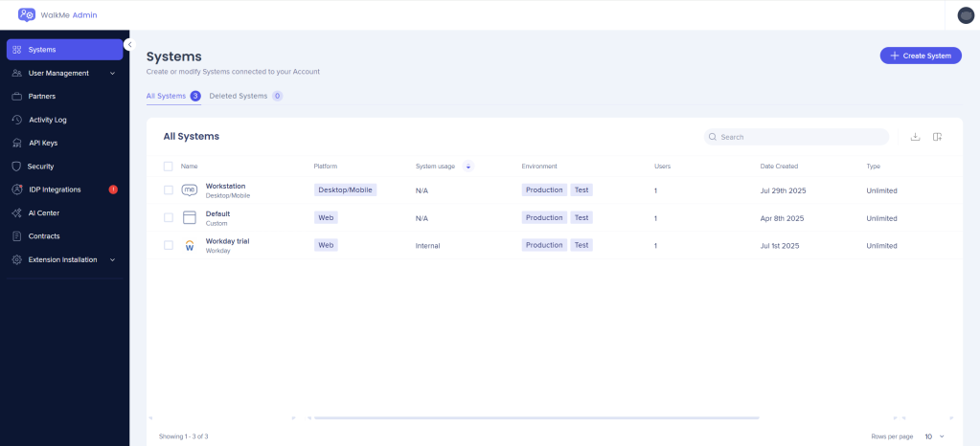Image resolution: width=980 pixels, height=446 pixels.
Task: Click the Workday trial system logo
Action: pos(189,246)
